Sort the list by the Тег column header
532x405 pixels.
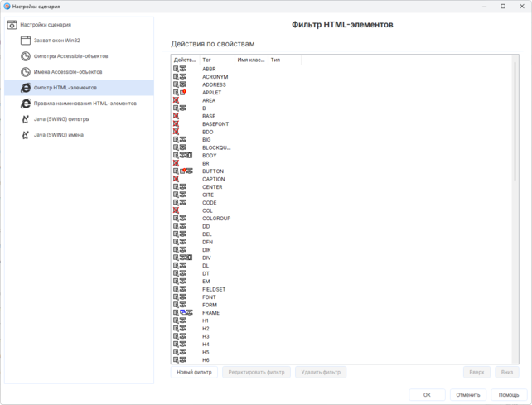[x=216, y=60]
